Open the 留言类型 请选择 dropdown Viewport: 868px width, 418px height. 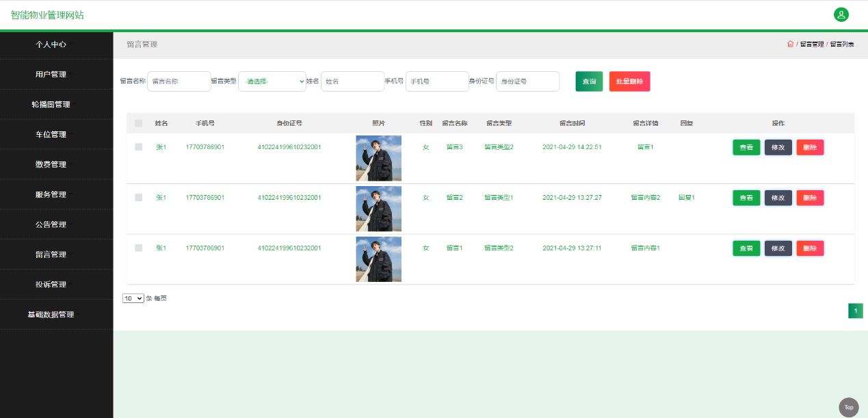272,81
